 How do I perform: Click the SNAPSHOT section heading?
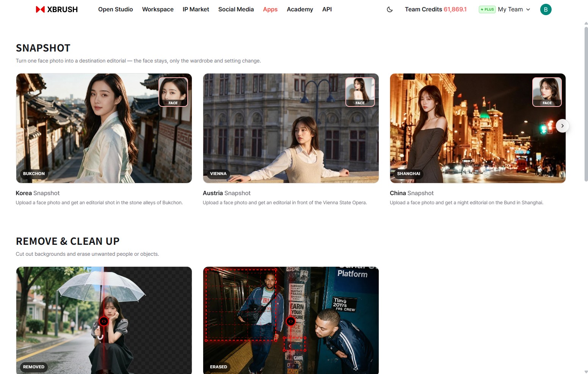point(43,48)
